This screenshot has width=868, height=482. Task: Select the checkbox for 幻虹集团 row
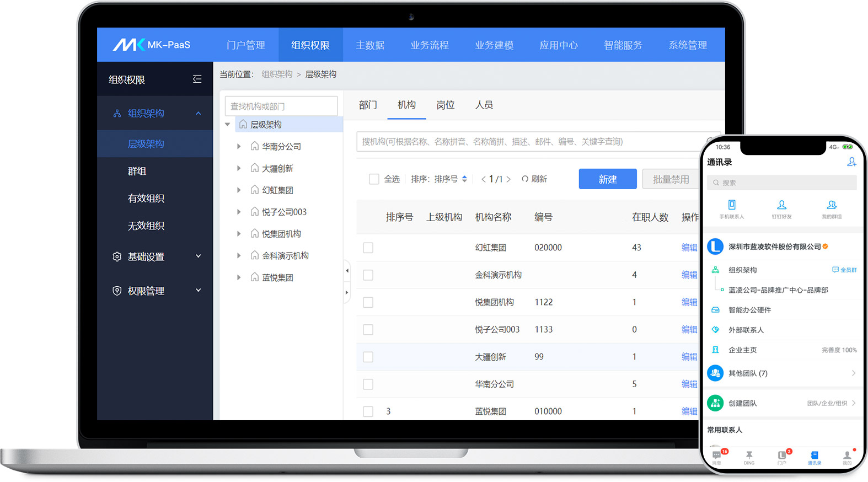368,248
